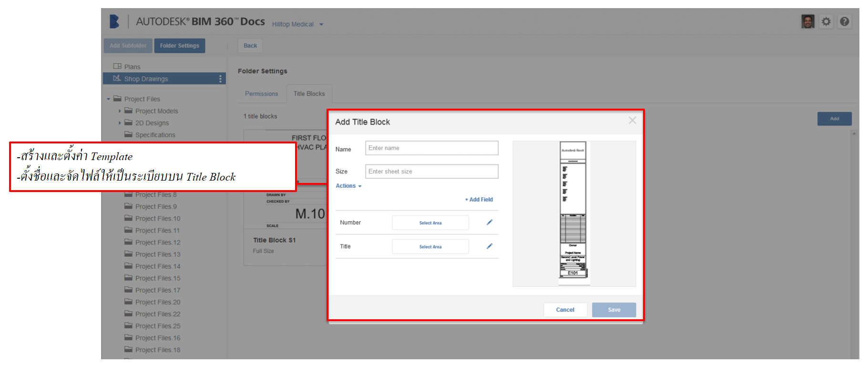Click the Plans sheet icon
Viewport: 868px width, 365px height.
click(x=117, y=66)
